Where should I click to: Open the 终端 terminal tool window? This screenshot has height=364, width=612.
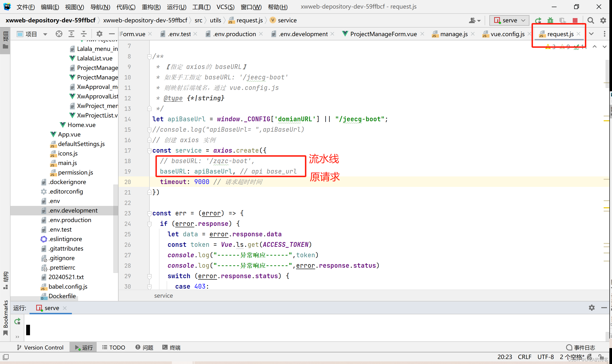click(171, 347)
